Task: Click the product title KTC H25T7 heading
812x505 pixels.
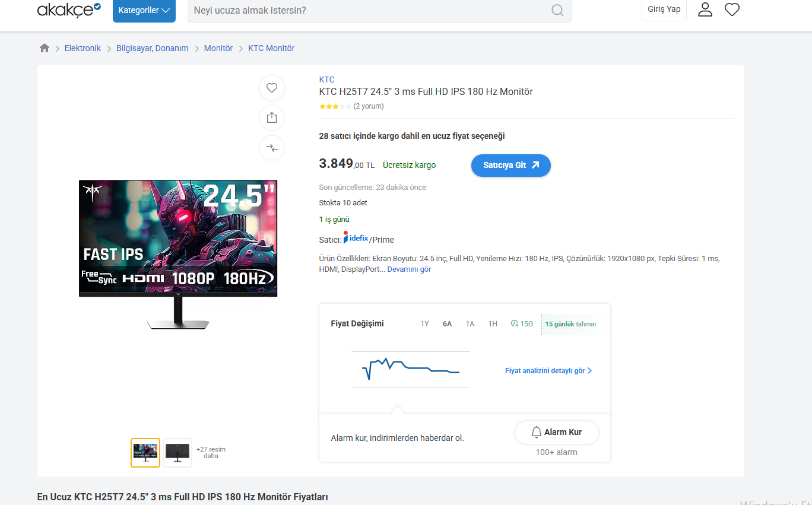Action: 426,92
